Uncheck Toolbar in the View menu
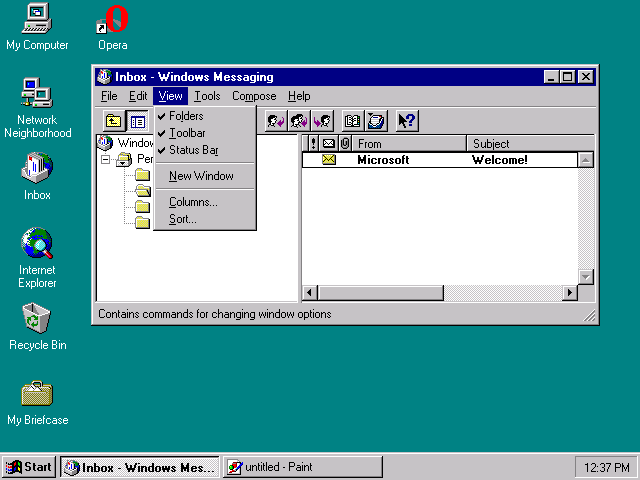640x480 pixels. coord(205,133)
